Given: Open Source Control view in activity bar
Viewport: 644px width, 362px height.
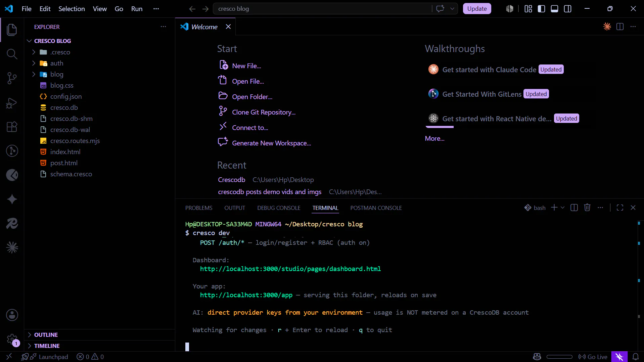Looking at the screenshot, I should tap(12, 78).
